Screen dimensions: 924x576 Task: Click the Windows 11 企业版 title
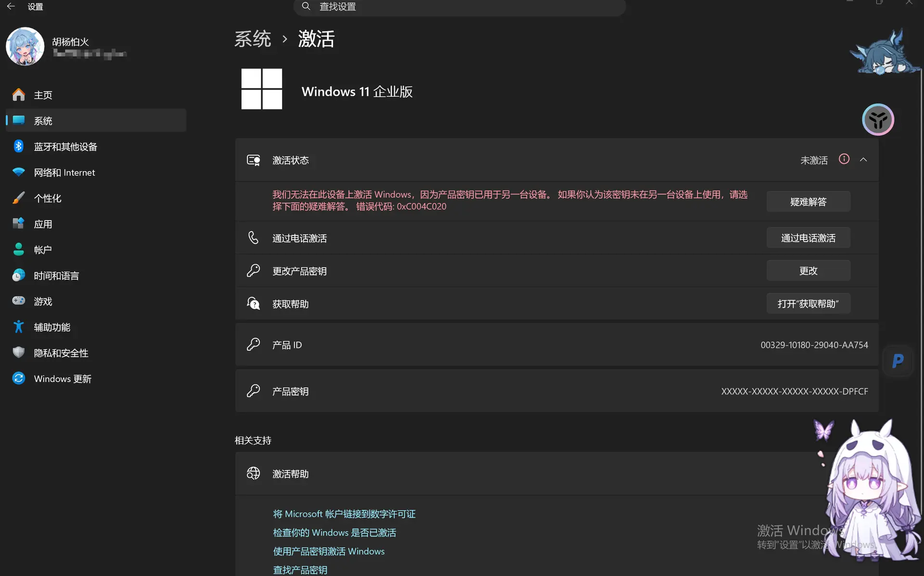[x=357, y=91]
